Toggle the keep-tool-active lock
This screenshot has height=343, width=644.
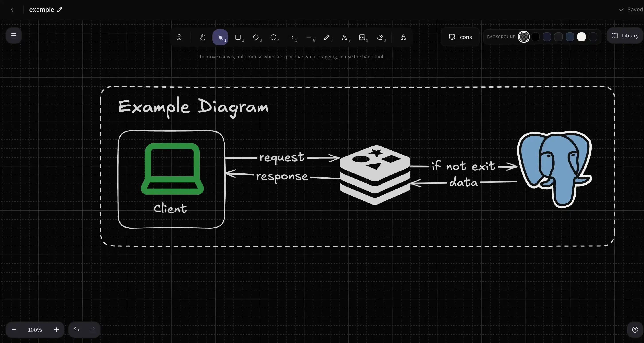pos(179,37)
